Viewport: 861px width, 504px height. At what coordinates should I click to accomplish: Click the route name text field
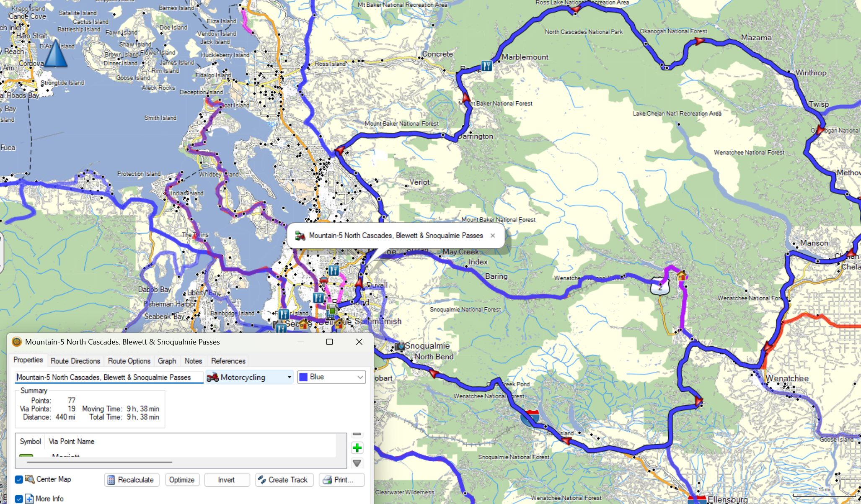point(109,377)
